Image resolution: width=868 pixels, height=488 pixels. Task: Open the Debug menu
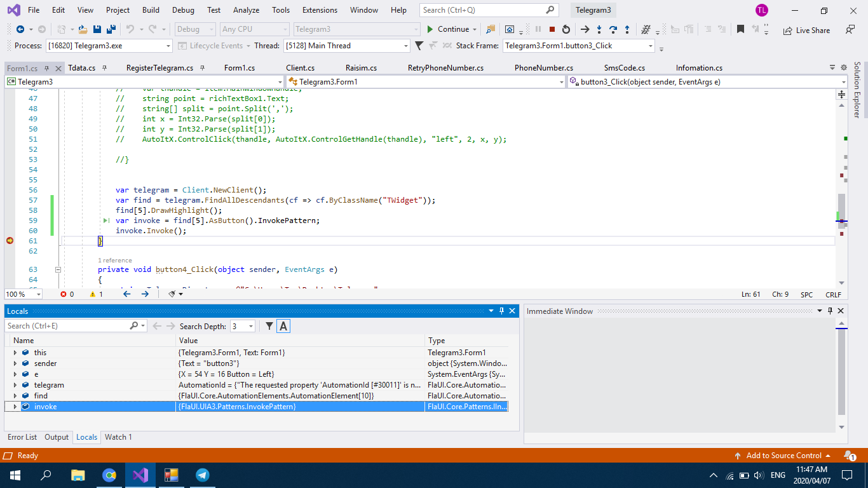(183, 10)
